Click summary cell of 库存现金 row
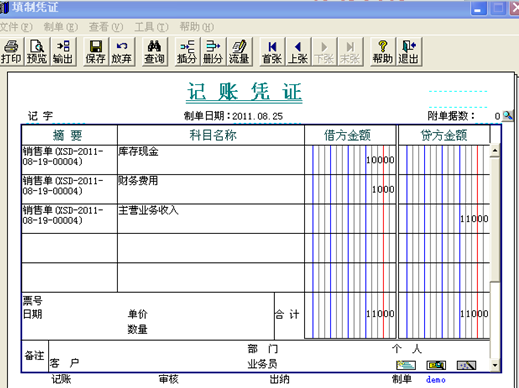Viewport: 519px width, 388px height. tap(69, 160)
